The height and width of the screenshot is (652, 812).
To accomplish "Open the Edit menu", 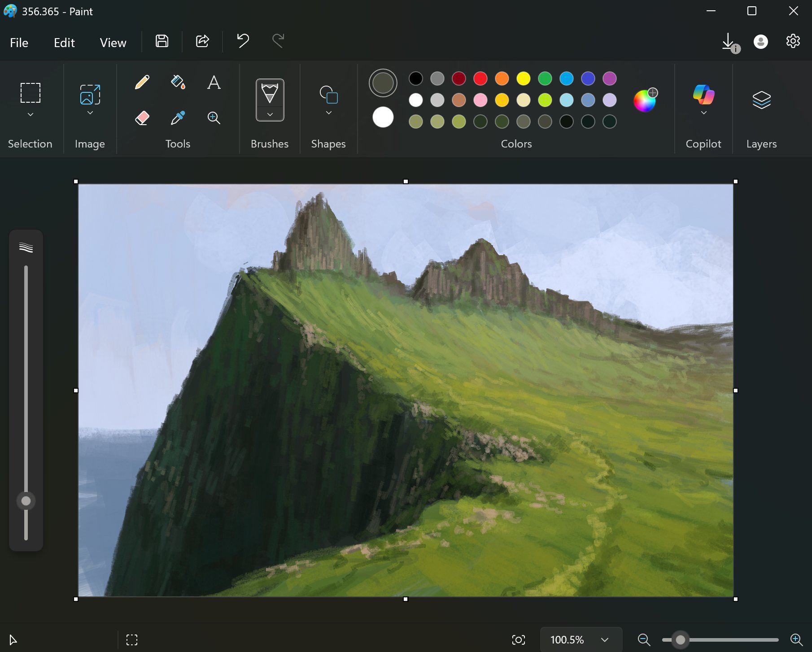I will pyautogui.click(x=64, y=43).
